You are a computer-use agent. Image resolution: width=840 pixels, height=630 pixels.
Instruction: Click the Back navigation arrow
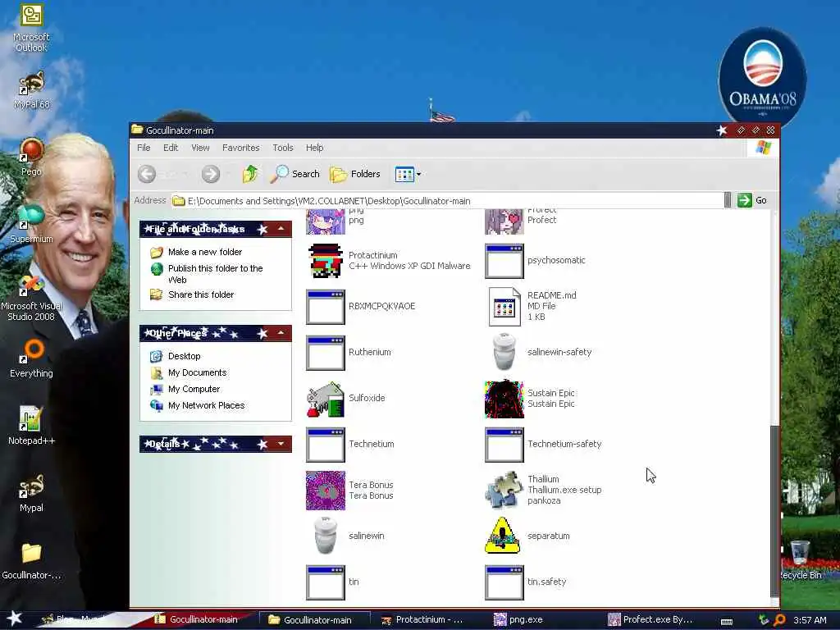pos(147,174)
